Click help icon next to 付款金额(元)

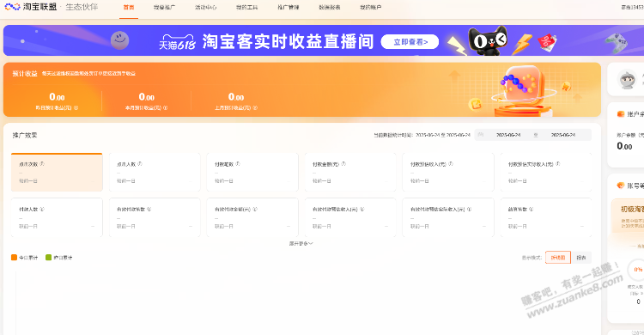343,163
